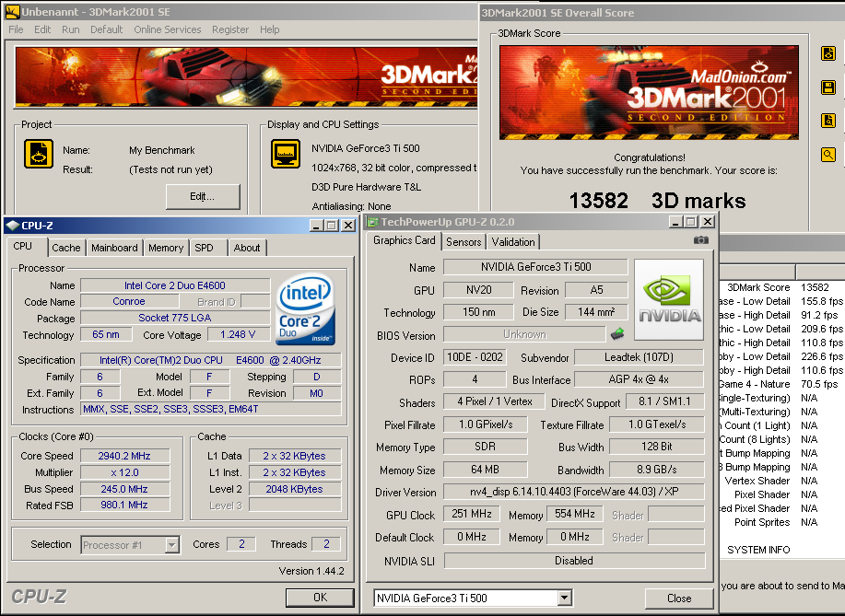Click the Bus Speed value 245.0 MHz
Screen dimensions: 845x616
click(125, 489)
